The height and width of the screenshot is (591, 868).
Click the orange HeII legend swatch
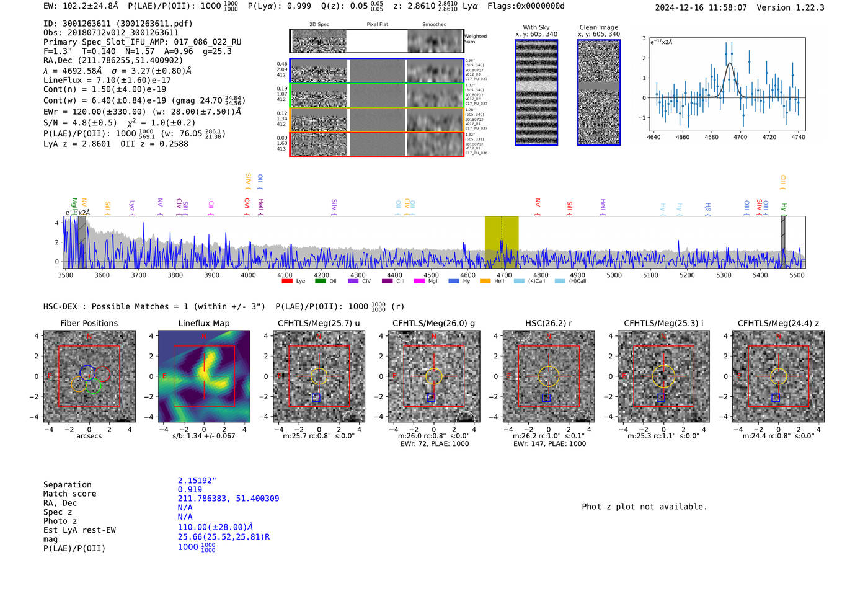point(485,281)
